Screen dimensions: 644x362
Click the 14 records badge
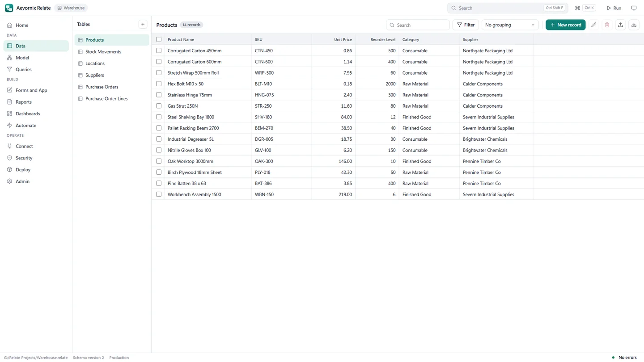pyautogui.click(x=191, y=25)
